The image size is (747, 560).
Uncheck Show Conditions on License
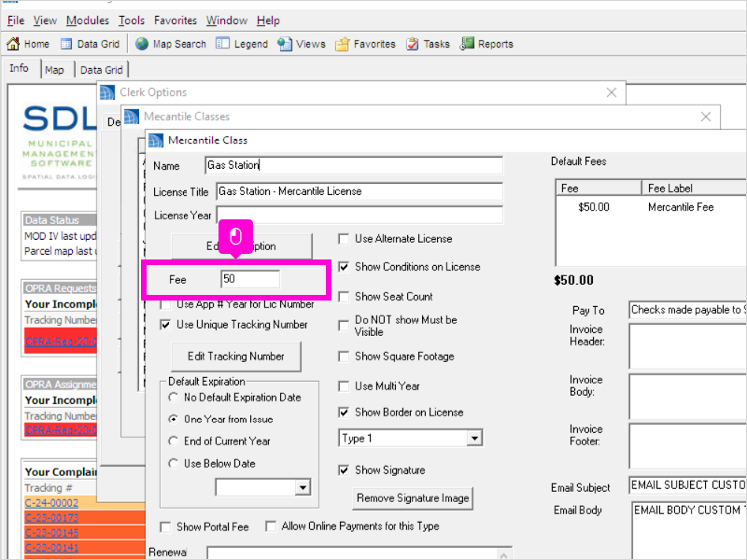coord(344,267)
